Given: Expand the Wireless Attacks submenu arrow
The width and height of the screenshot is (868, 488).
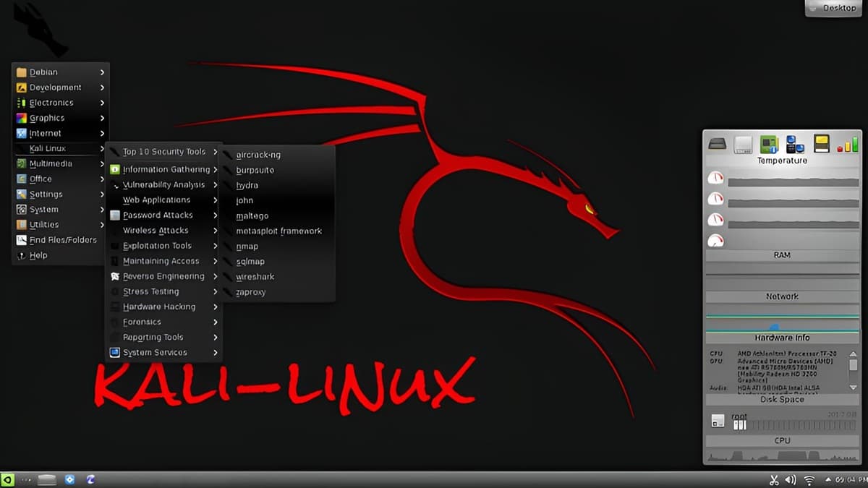Looking at the screenshot, I should click(215, 231).
